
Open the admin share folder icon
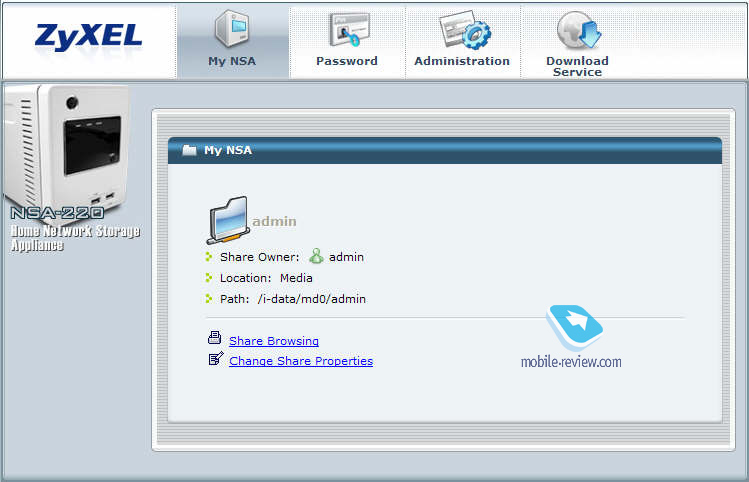(x=228, y=220)
